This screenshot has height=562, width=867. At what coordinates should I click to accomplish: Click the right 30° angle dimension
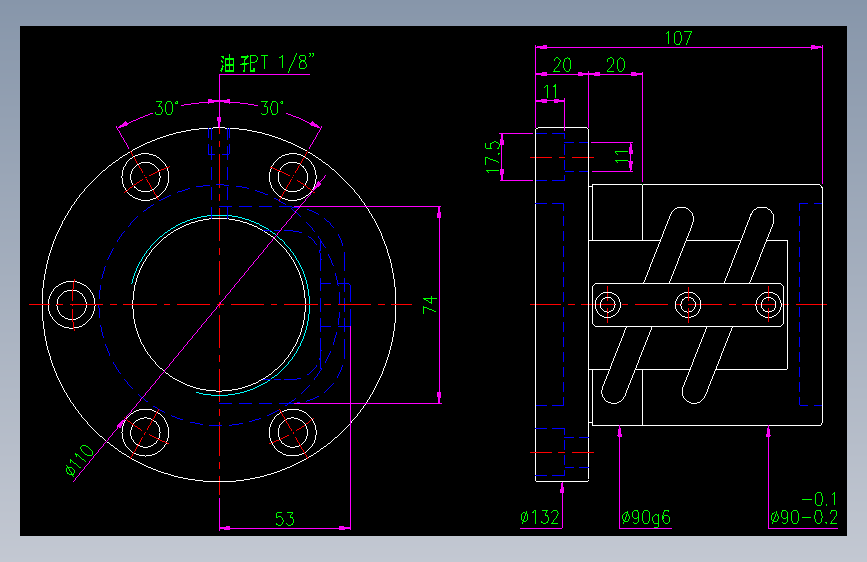coord(272,108)
